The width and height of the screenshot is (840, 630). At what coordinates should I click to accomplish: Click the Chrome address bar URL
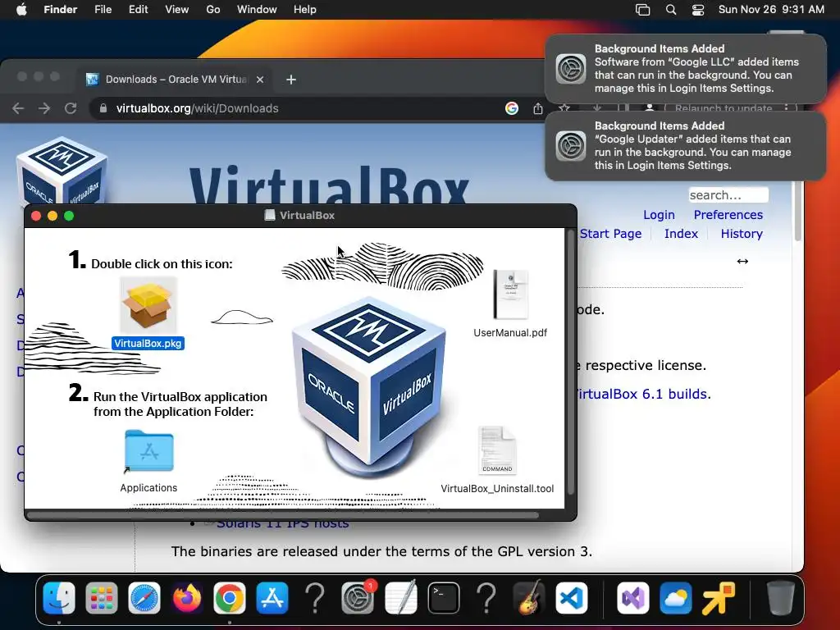point(197,108)
